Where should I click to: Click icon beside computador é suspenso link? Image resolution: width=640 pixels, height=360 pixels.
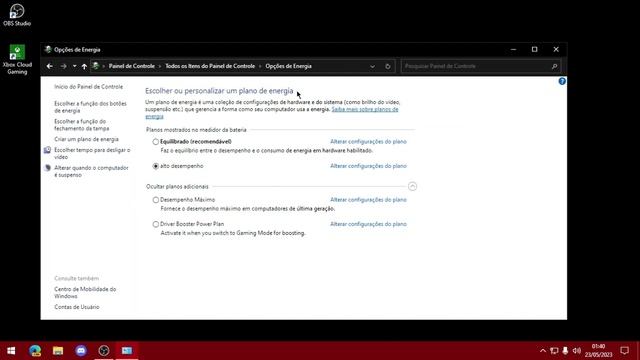(47, 168)
